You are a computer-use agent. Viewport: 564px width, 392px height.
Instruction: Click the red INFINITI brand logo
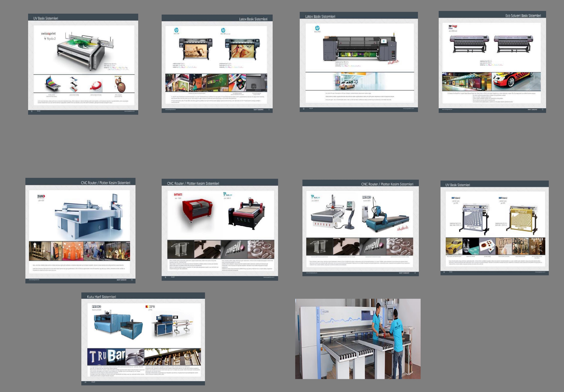(178, 194)
